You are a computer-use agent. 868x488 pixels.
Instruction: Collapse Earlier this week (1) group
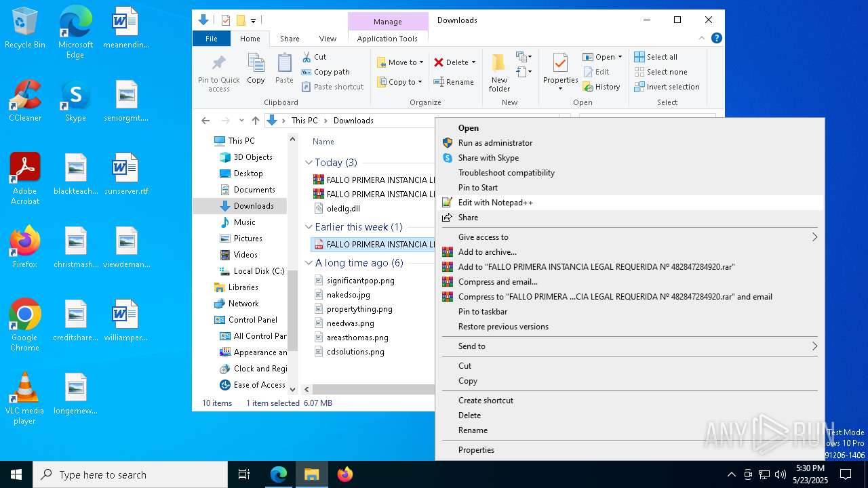pyautogui.click(x=309, y=227)
